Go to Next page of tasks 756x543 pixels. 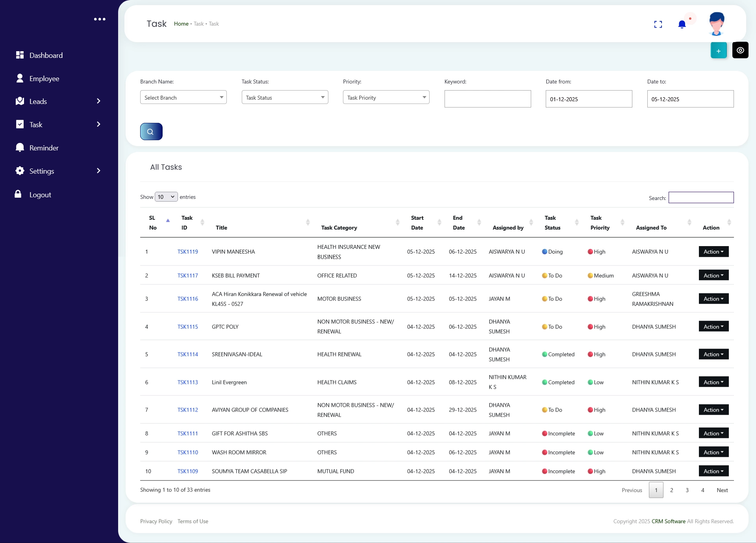pos(722,490)
